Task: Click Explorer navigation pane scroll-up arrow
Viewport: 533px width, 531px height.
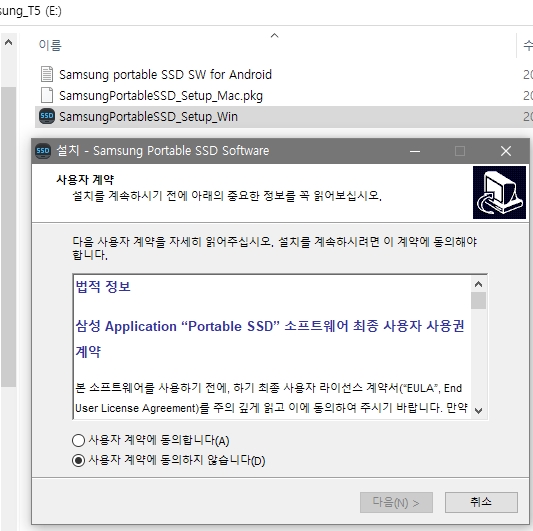Action: pos(8,42)
